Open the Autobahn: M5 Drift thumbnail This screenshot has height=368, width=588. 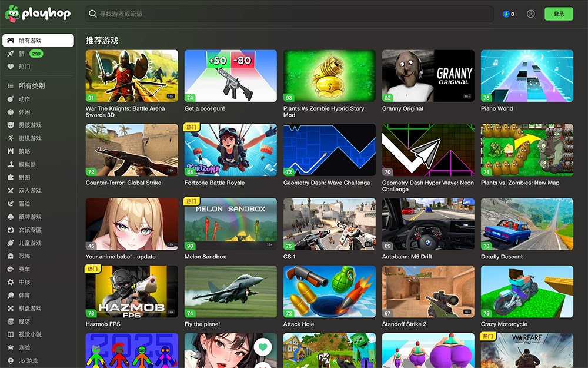(x=428, y=224)
